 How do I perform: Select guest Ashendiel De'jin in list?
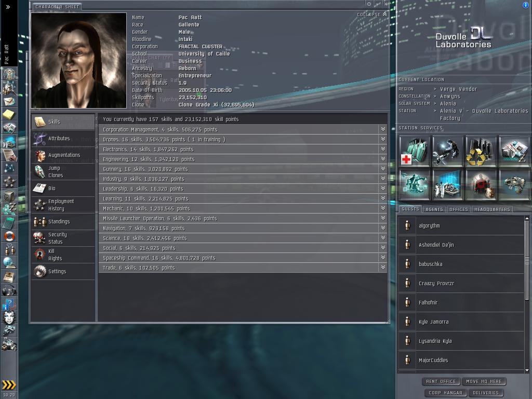click(461, 245)
